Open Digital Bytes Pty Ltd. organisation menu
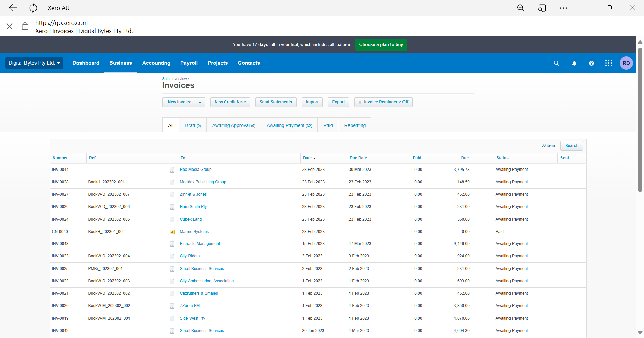The width and height of the screenshot is (644, 338). [34, 63]
